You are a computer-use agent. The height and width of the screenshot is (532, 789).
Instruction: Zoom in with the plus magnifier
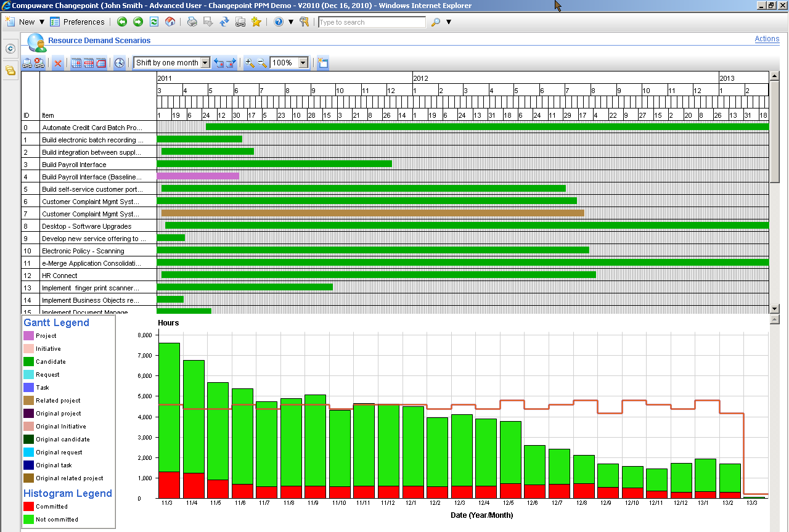[250, 63]
